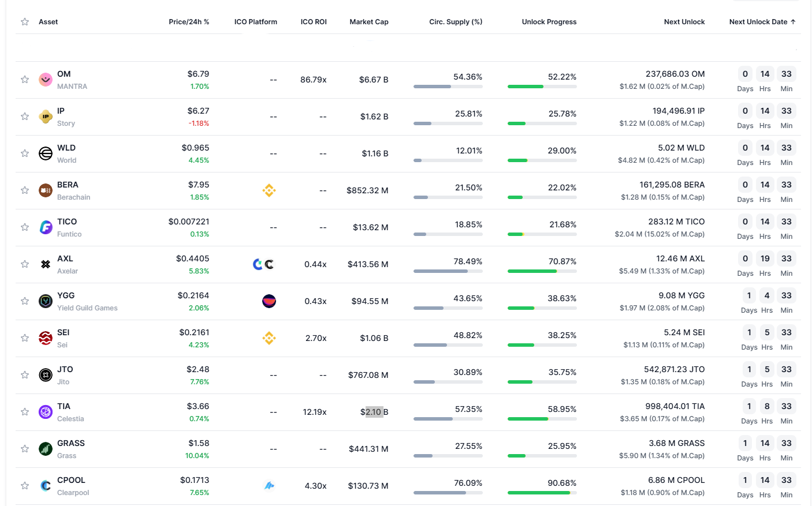Open GRASS token logo icon

pos(46,449)
